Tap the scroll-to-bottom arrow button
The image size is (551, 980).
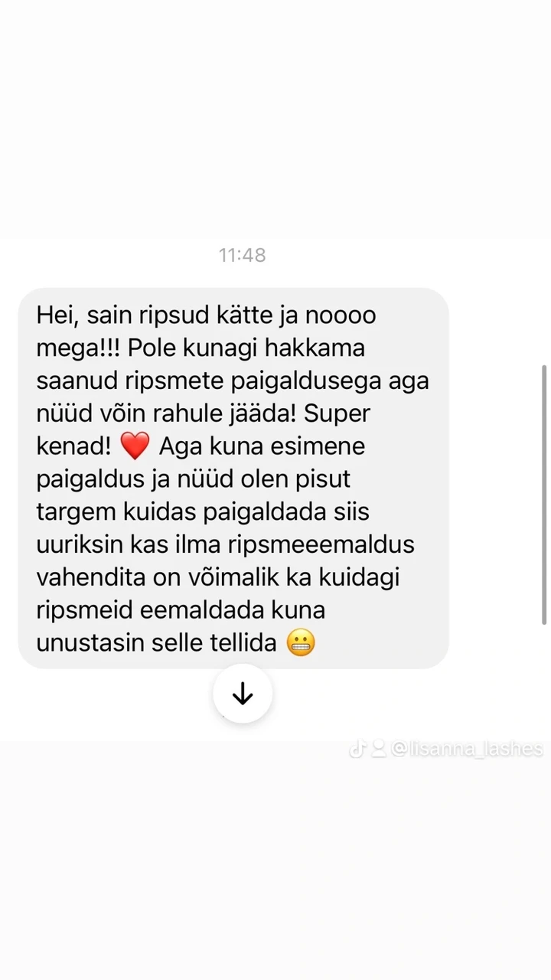(x=243, y=694)
